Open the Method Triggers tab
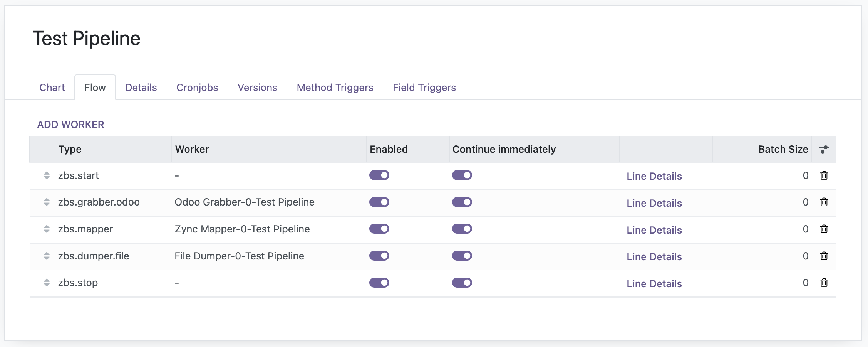The image size is (868, 347). coord(335,88)
